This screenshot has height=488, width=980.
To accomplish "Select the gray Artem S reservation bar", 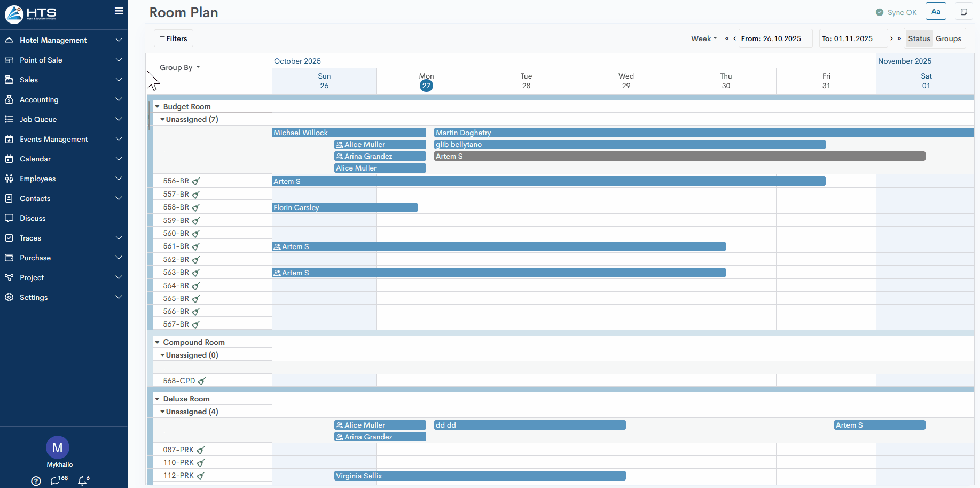I will coord(679,156).
